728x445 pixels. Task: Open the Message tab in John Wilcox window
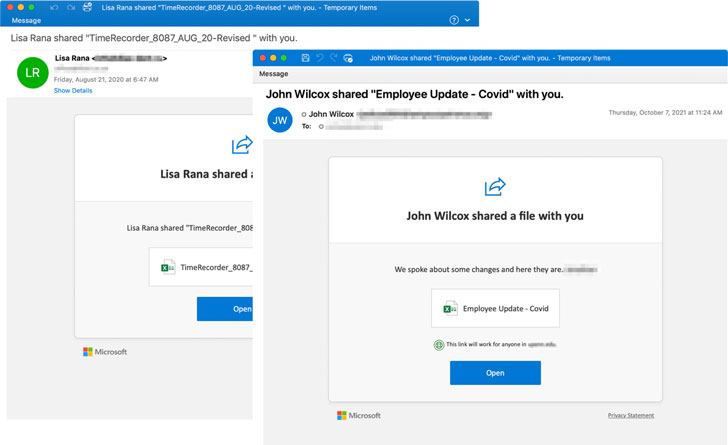tap(274, 74)
